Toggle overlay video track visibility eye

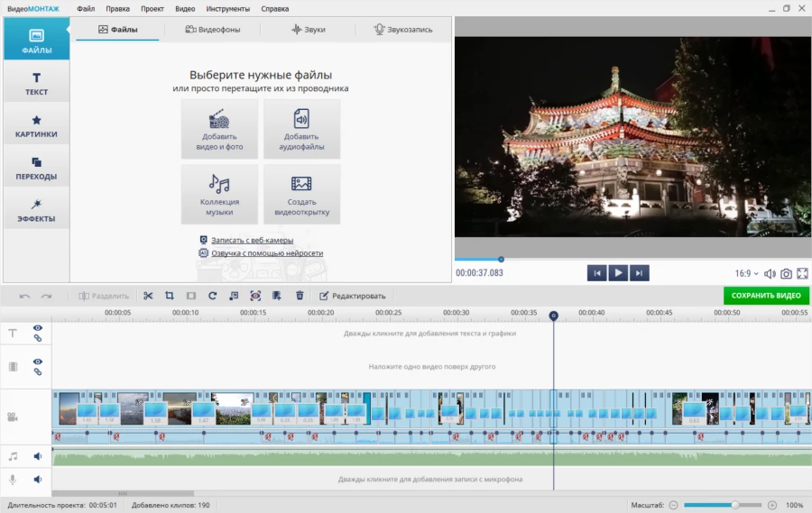point(38,362)
